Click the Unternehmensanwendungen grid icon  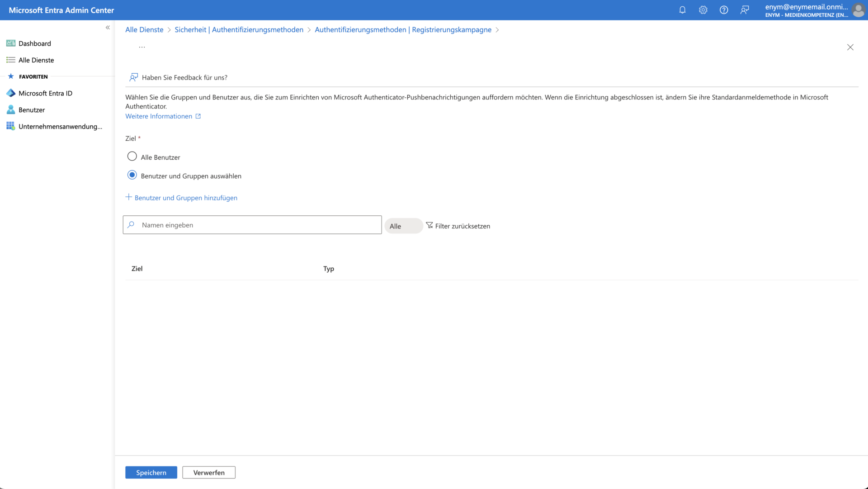[x=11, y=126]
